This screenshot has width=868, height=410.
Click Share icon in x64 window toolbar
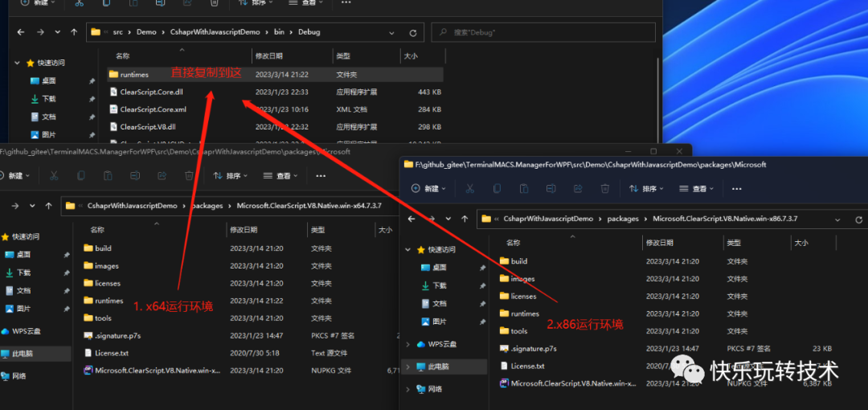[162, 175]
